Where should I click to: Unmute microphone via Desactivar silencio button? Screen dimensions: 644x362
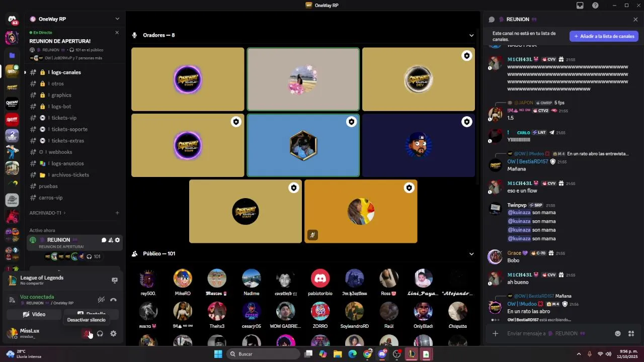[87, 333]
